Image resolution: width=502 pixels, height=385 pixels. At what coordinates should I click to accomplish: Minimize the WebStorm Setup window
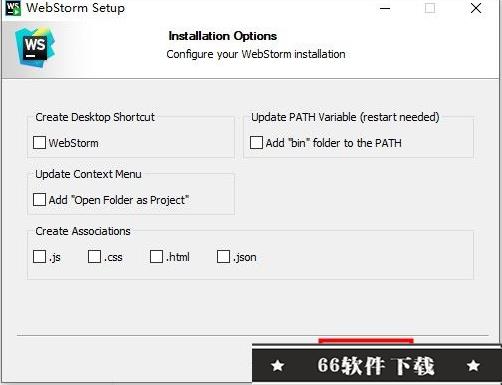tap(385, 8)
